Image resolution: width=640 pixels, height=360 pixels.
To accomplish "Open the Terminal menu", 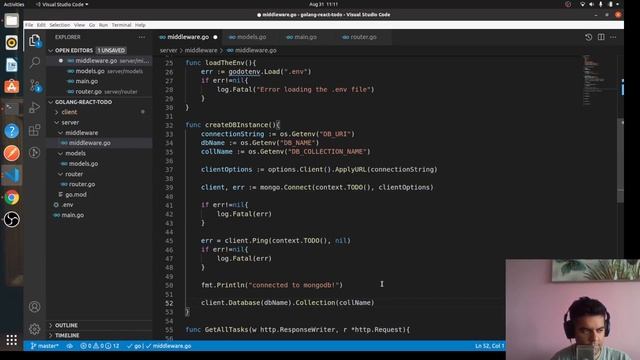I will pyautogui.click(x=121, y=25).
